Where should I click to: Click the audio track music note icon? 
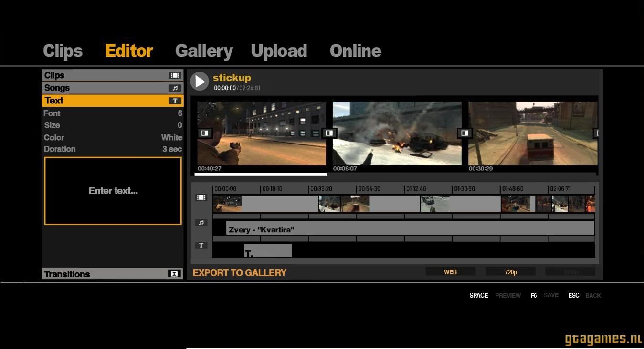pos(201,223)
